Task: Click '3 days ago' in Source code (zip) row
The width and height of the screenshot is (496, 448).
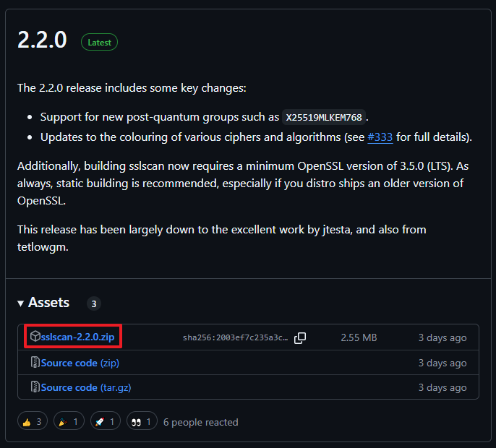Action: coord(442,363)
